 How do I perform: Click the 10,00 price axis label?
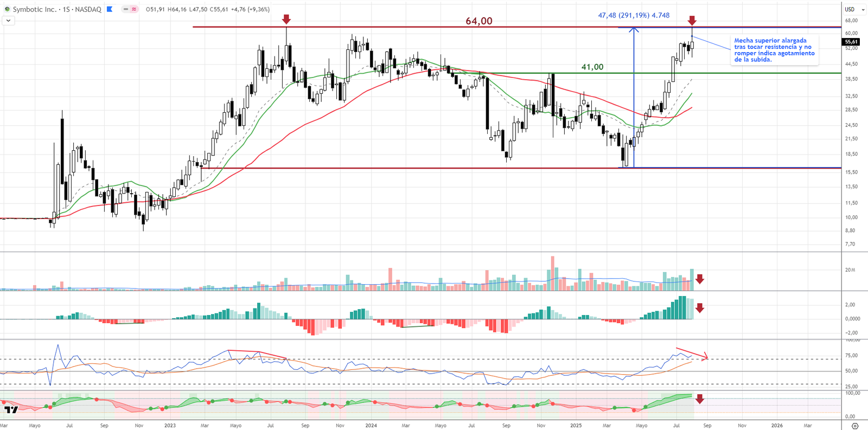click(851, 217)
